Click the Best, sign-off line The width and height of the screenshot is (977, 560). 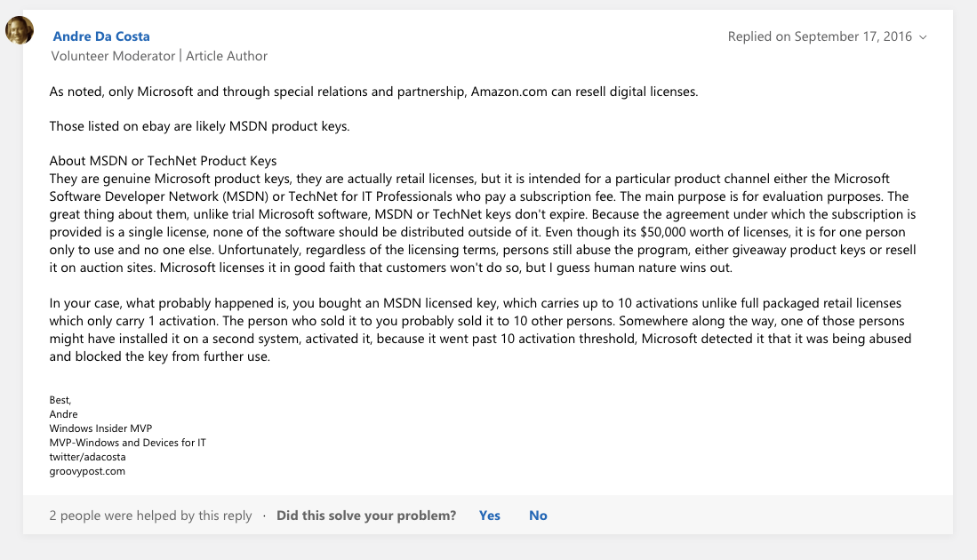pyautogui.click(x=60, y=400)
